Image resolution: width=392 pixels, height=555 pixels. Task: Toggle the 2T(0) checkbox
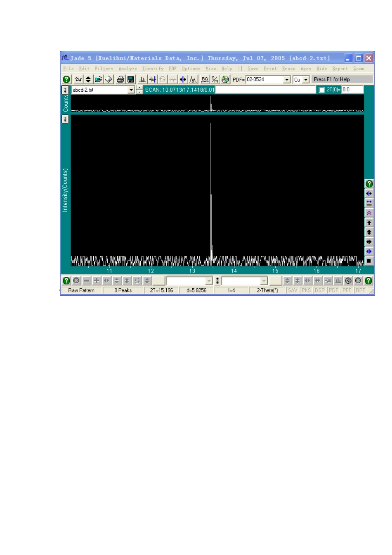pyautogui.click(x=322, y=90)
